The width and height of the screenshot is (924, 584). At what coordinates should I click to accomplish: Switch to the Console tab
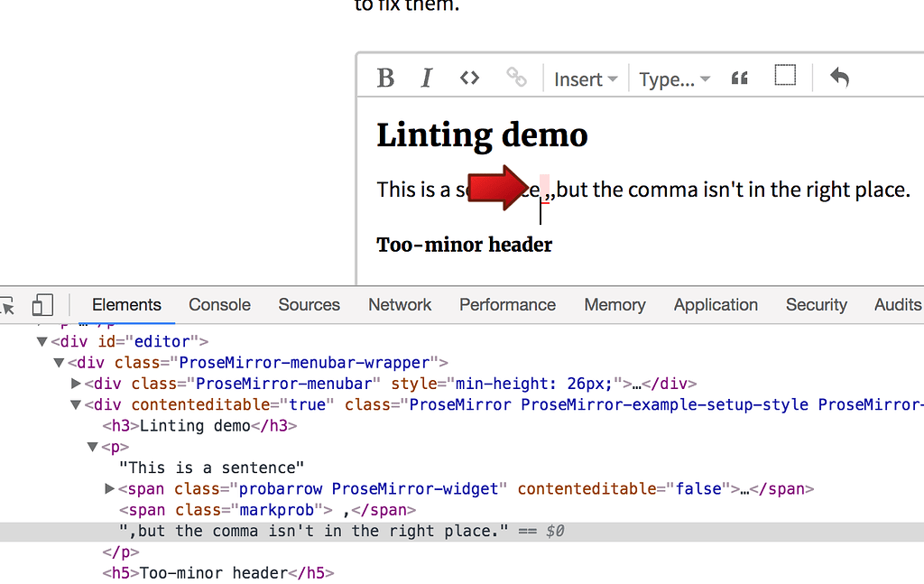[x=219, y=305]
